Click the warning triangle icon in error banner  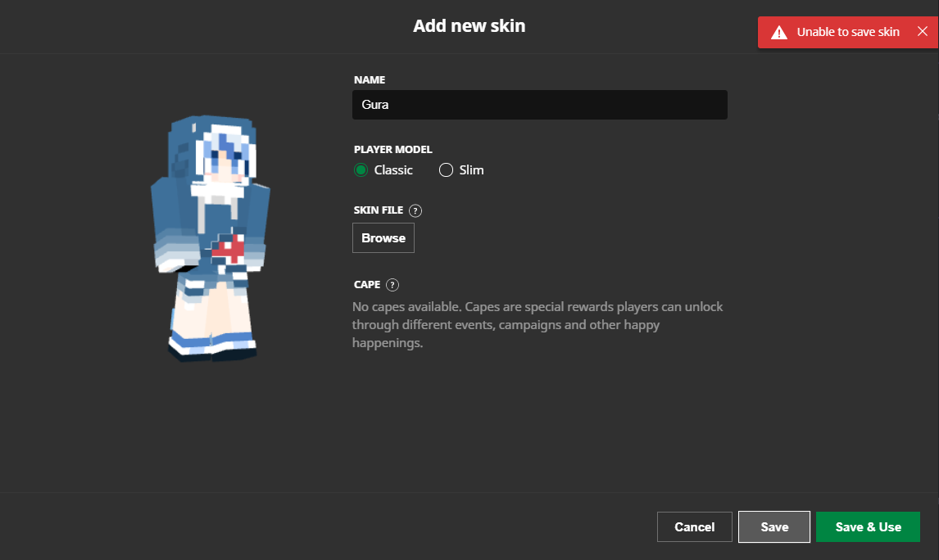778,32
